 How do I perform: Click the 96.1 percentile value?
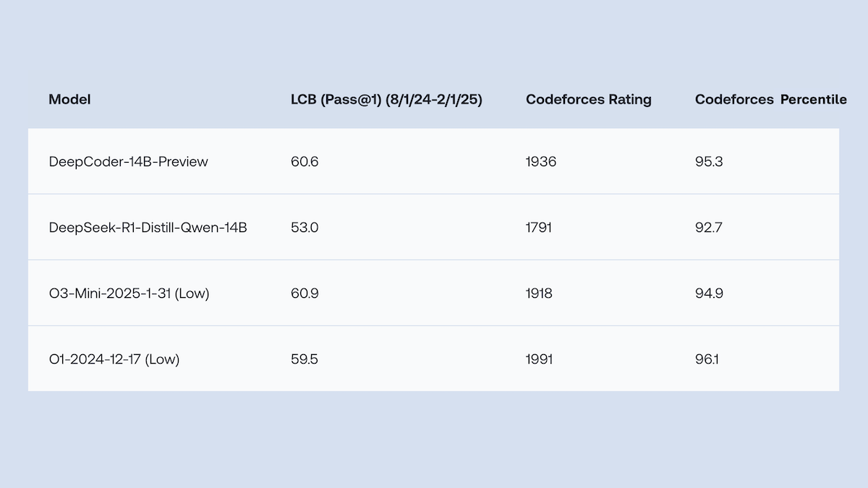(x=707, y=359)
